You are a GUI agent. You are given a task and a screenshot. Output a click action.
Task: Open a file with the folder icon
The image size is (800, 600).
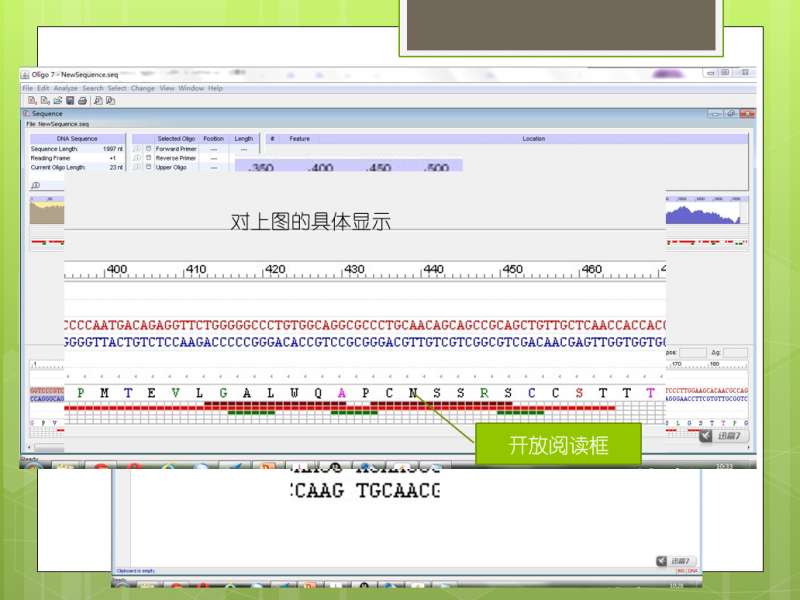point(58,101)
